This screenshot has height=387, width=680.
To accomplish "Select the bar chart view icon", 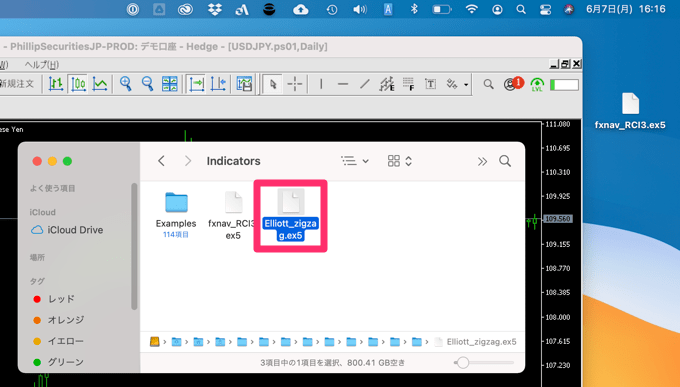I will tap(56, 84).
